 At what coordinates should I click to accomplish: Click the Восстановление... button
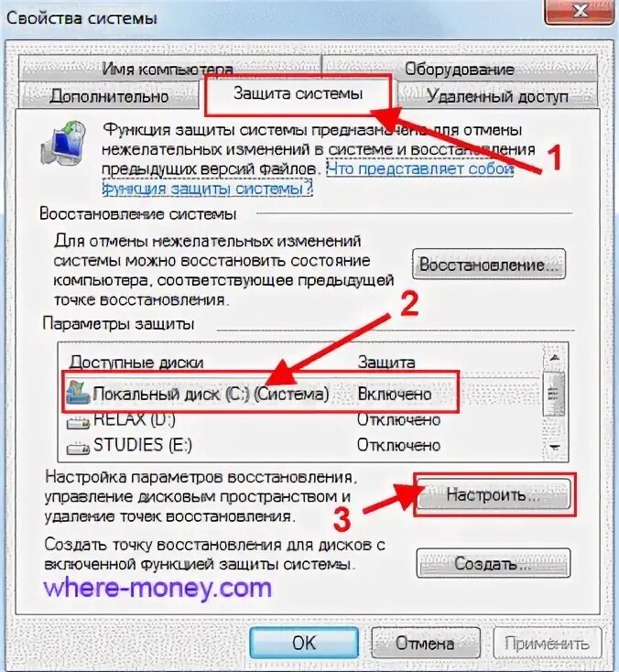click(489, 265)
